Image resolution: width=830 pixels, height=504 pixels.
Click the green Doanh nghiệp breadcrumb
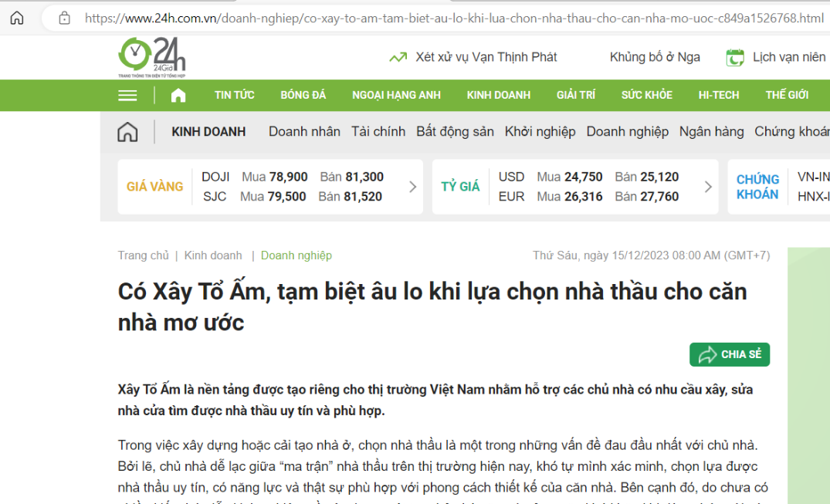coord(296,255)
